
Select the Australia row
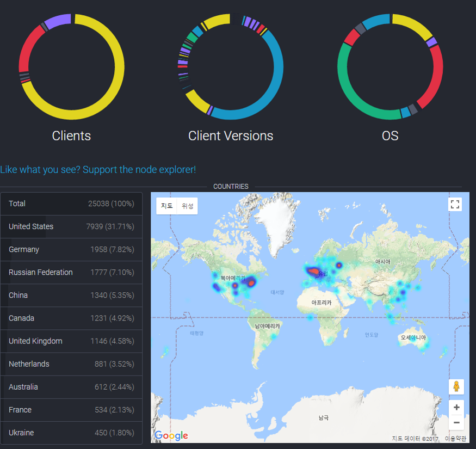tap(71, 387)
